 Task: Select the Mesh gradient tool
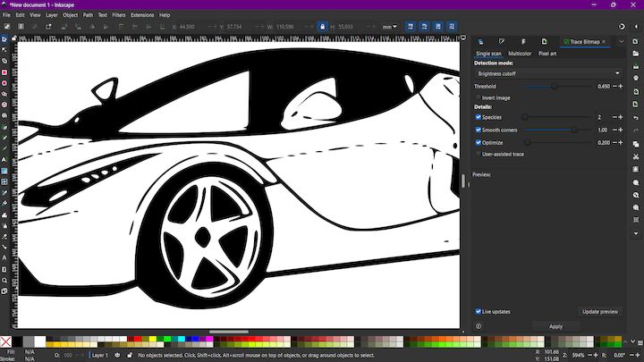click(x=4, y=181)
